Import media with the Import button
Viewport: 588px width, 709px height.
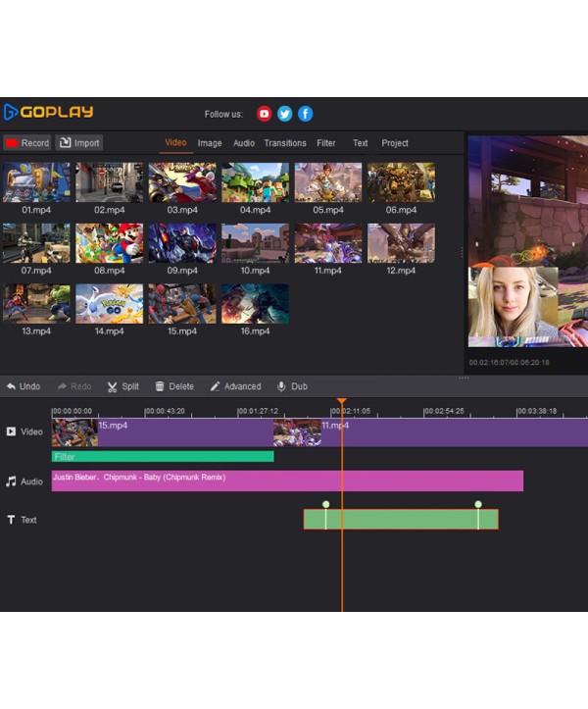pyautogui.click(x=79, y=143)
